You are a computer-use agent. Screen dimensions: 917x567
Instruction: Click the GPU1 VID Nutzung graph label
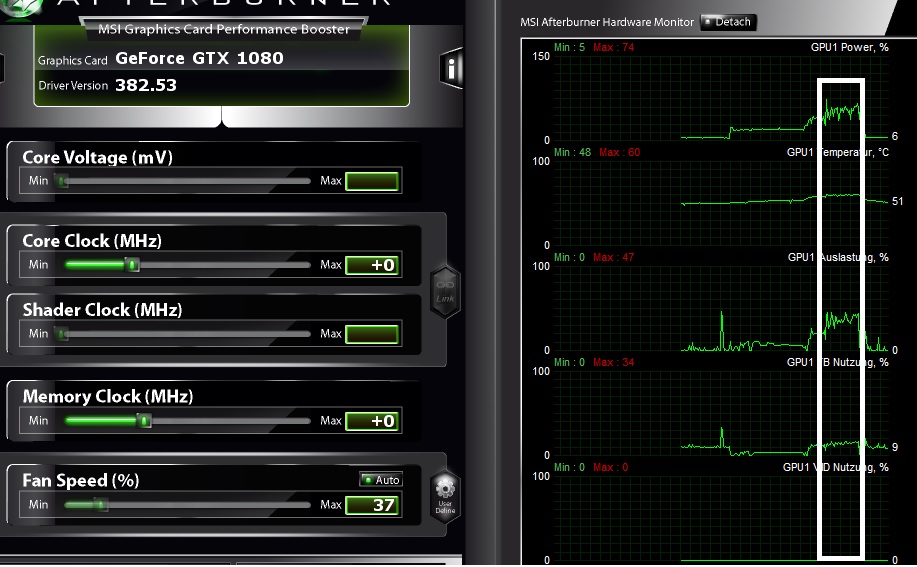836,468
